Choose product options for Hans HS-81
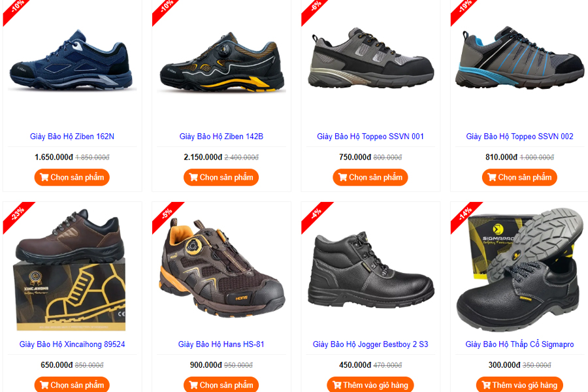Image resolution: width=588 pixels, height=392 pixels. (221, 385)
